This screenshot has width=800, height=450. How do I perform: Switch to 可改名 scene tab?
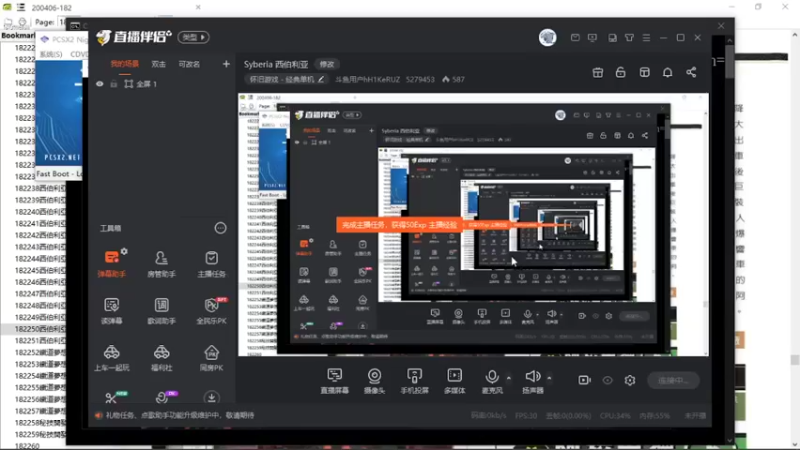189,64
